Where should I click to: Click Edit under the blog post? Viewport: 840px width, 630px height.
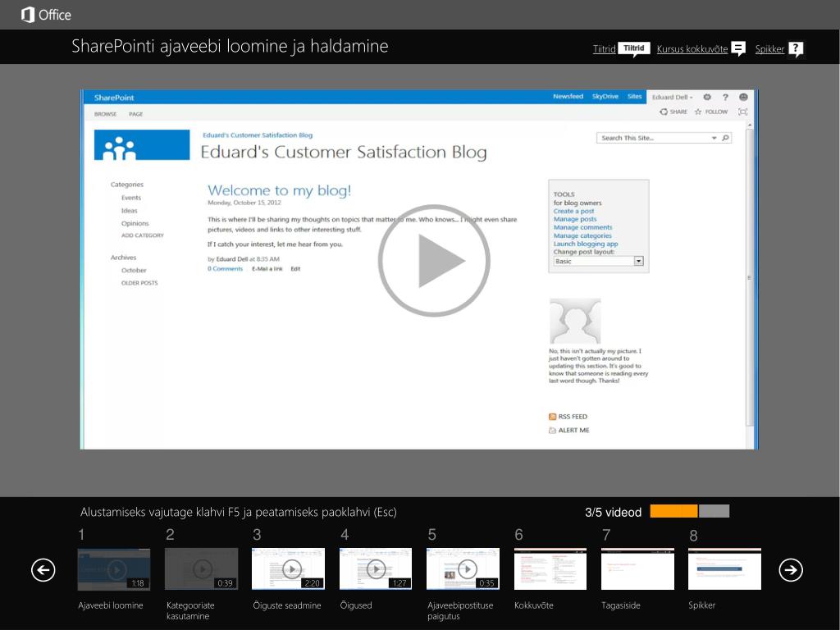[x=295, y=269]
